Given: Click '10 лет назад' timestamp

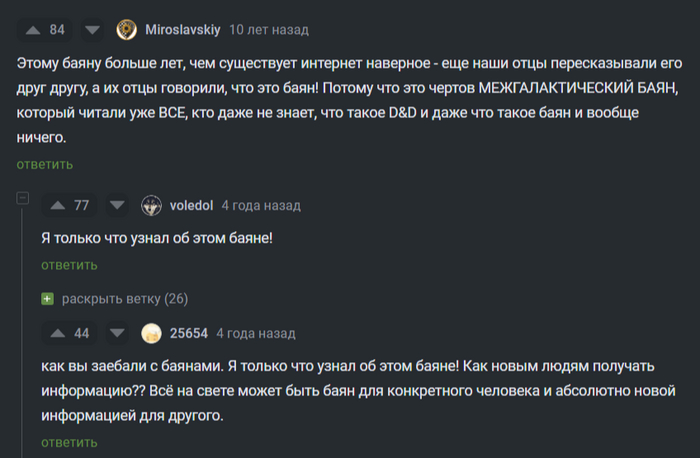Looking at the screenshot, I should 269,29.
